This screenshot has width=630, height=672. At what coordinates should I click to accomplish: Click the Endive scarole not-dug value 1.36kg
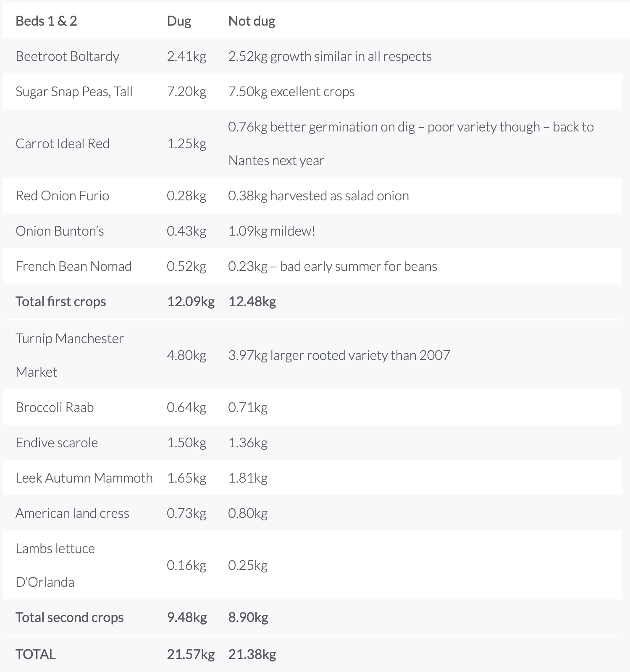[248, 443]
